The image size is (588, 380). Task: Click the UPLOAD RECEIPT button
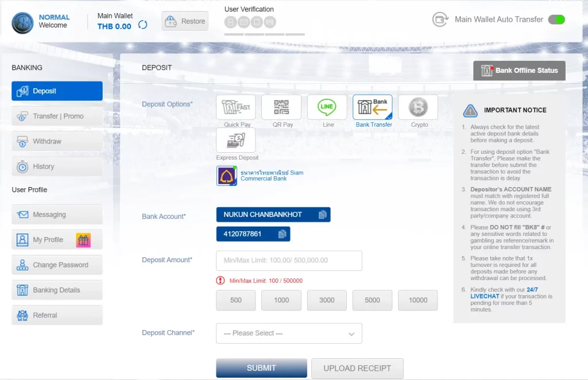(357, 368)
